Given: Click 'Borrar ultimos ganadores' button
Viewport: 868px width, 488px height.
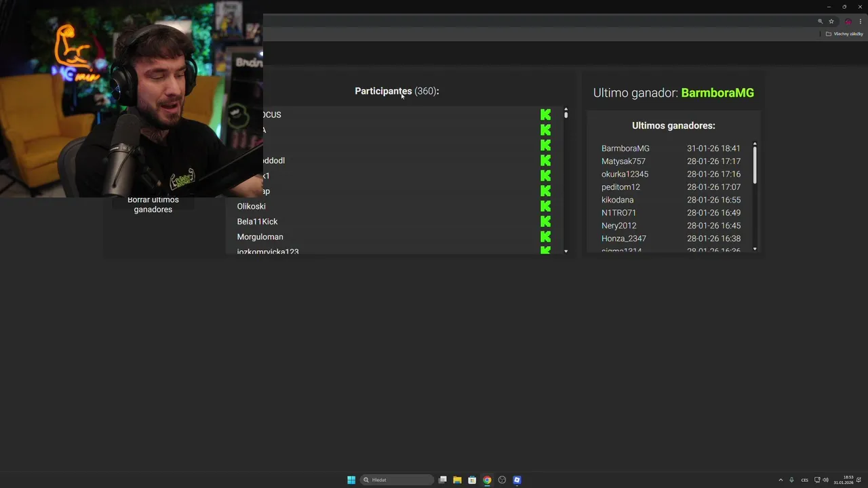Looking at the screenshot, I should (153, 204).
